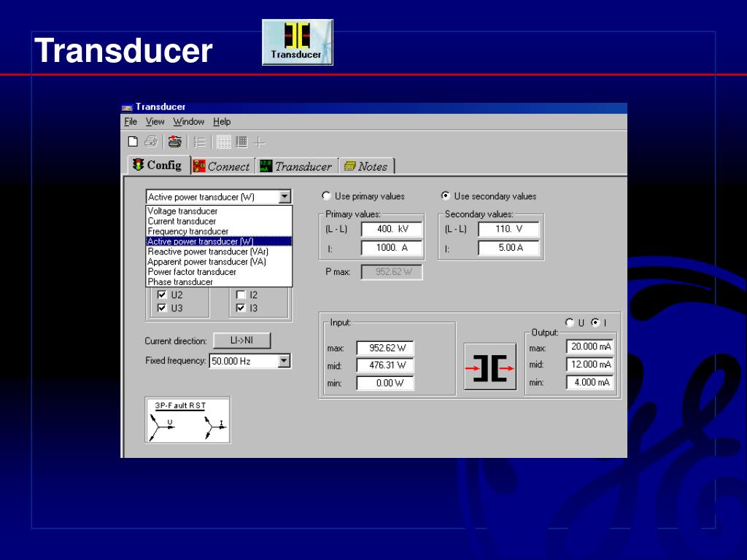Viewport: 747px width, 560px height.
Task: Click the Input max 952.62 W field
Action: pyautogui.click(x=385, y=348)
